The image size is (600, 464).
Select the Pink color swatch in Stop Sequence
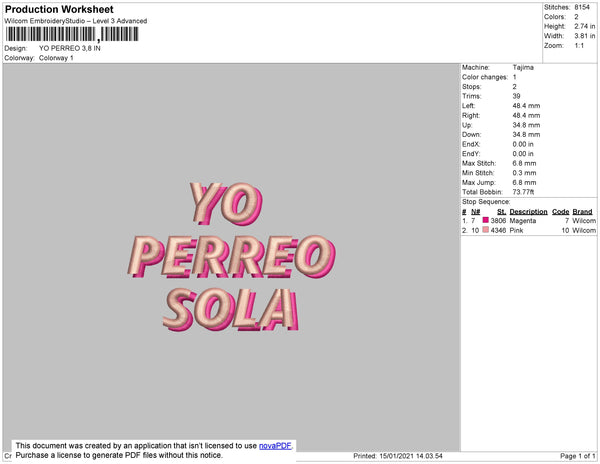[x=486, y=230]
